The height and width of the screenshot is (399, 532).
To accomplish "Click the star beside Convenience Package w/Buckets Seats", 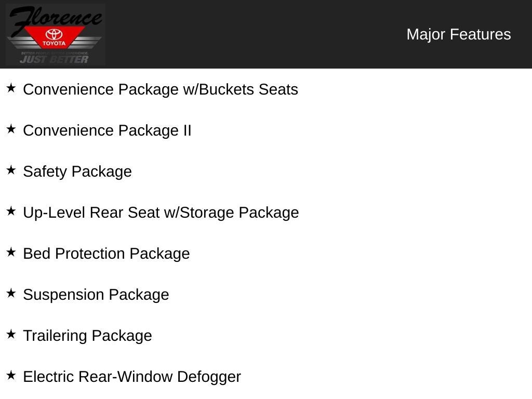I will [x=11, y=88].
